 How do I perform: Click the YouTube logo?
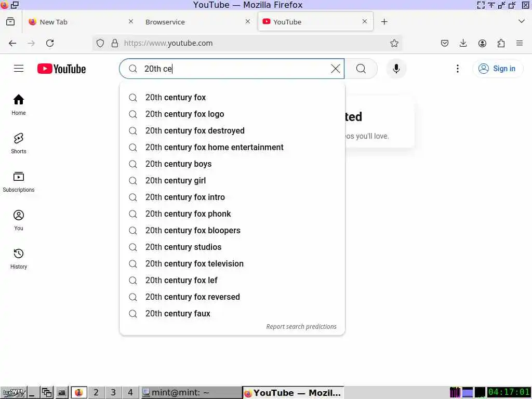[61, 69]
